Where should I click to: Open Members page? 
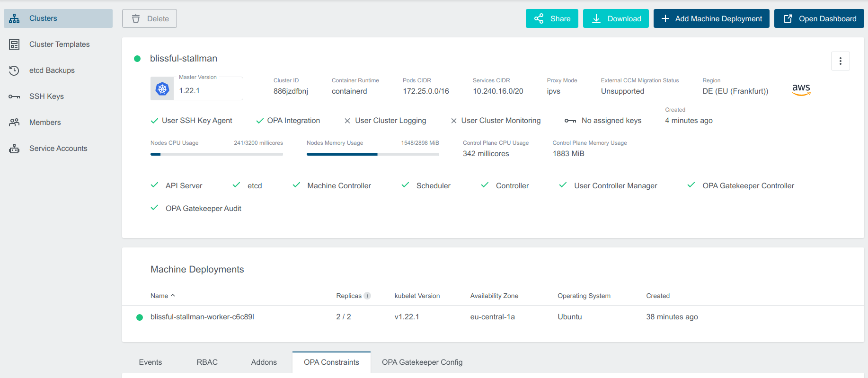coord(58,123)
